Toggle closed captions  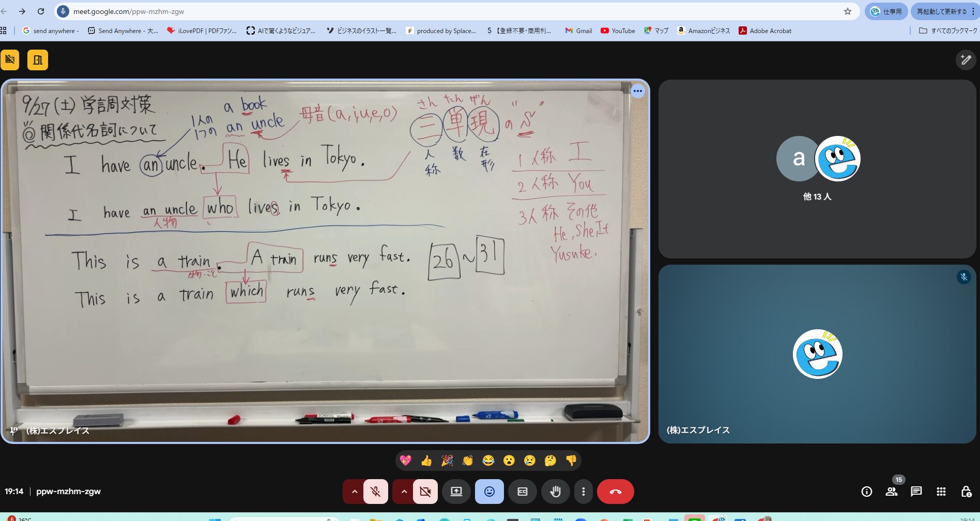(523, 492)
